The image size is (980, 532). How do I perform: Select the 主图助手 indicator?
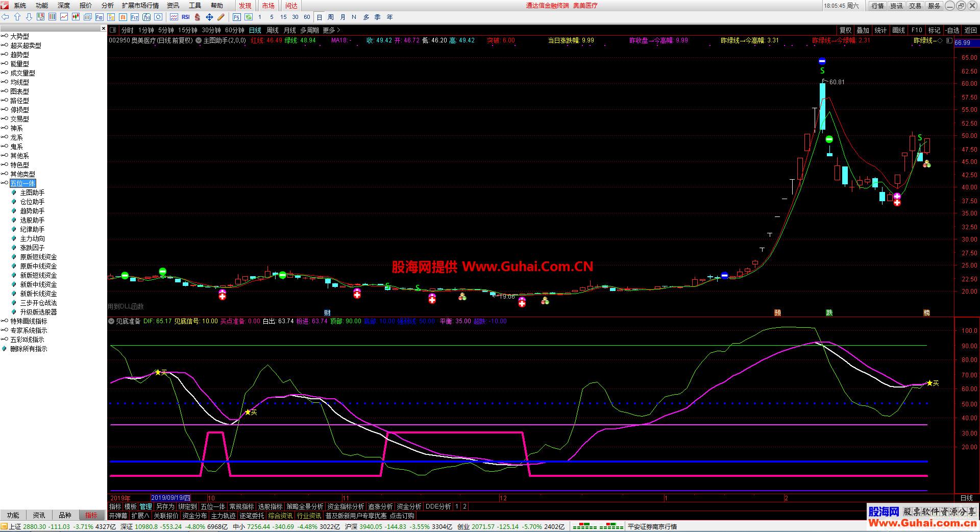click(x=32, y=192)
